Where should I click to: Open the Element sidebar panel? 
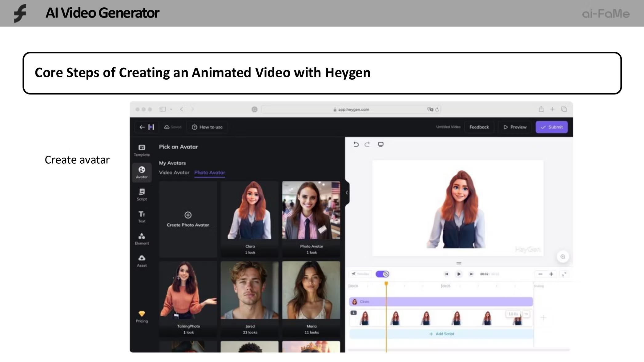pyautogui.click(x=142, y=239)
